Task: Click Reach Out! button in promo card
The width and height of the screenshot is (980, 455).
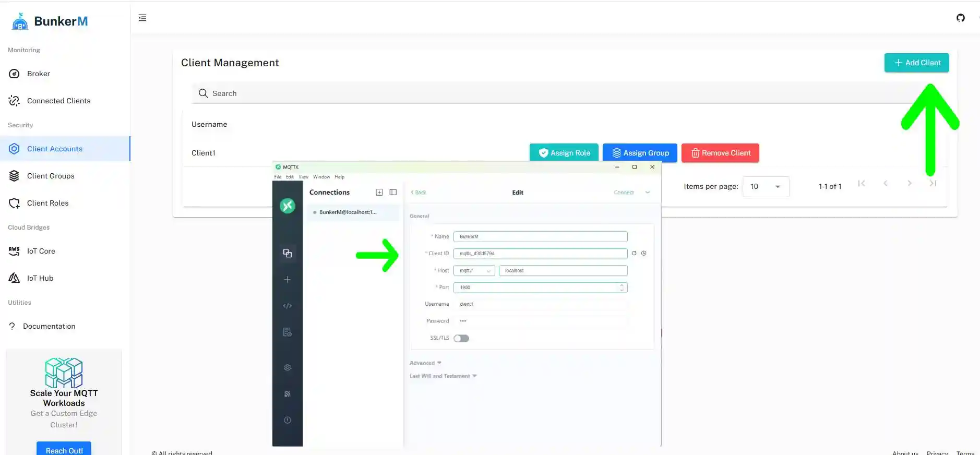Action: 64,450
